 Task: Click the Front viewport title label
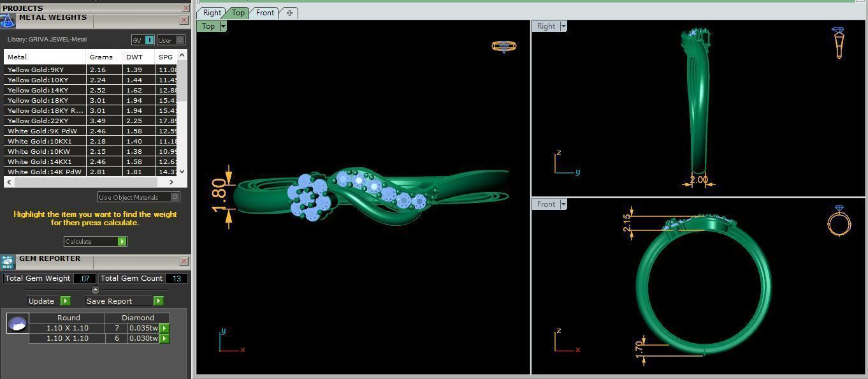pyautogui.click(x=546, y=204)
